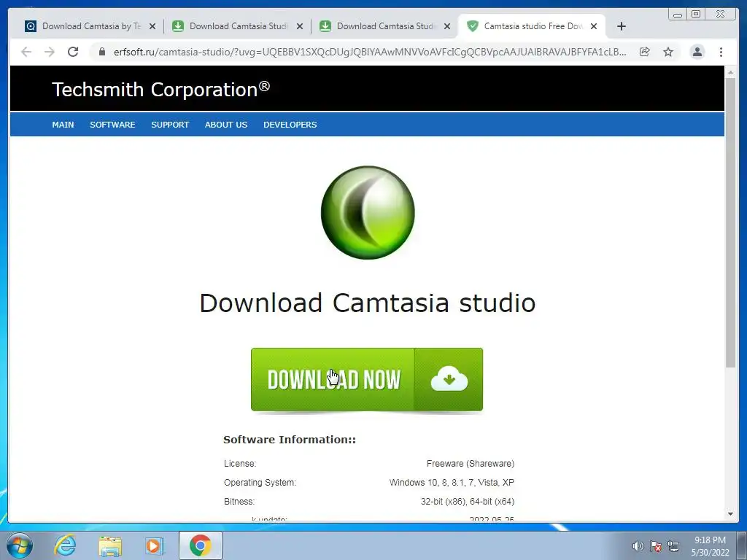Open Action Center flag tray icon

click(656, 546)
